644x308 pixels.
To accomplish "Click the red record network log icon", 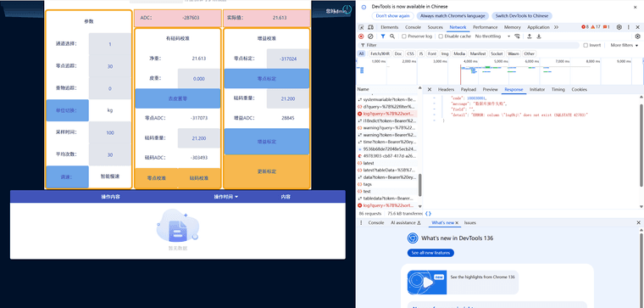I will click(361, 36).
